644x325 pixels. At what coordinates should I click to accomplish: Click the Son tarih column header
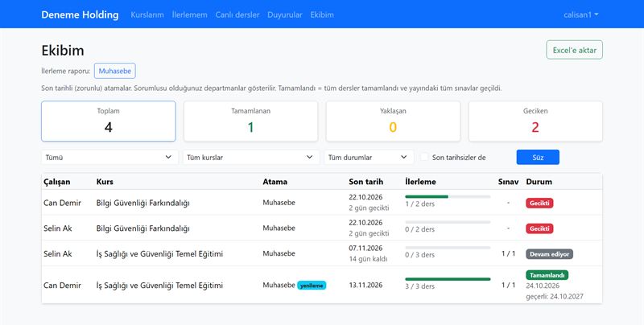point(366,182)
